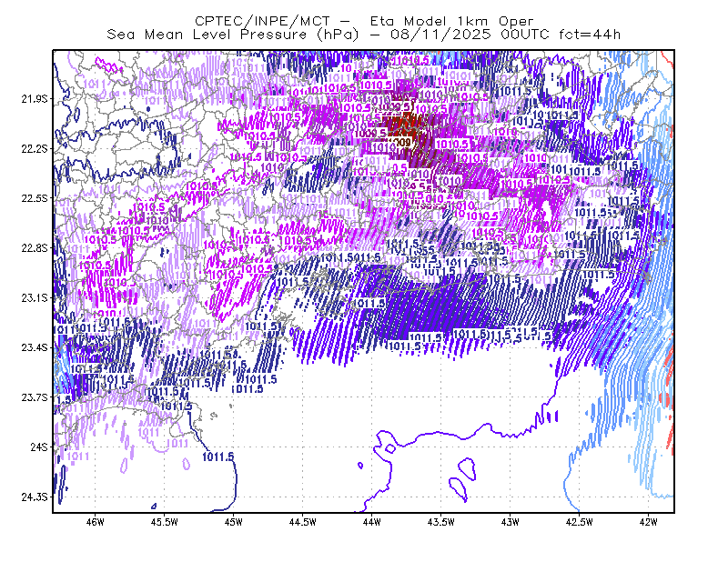Click the '1009' contour label in the dark red low
This screenshot has width=728, height=562.
[398, 142]
